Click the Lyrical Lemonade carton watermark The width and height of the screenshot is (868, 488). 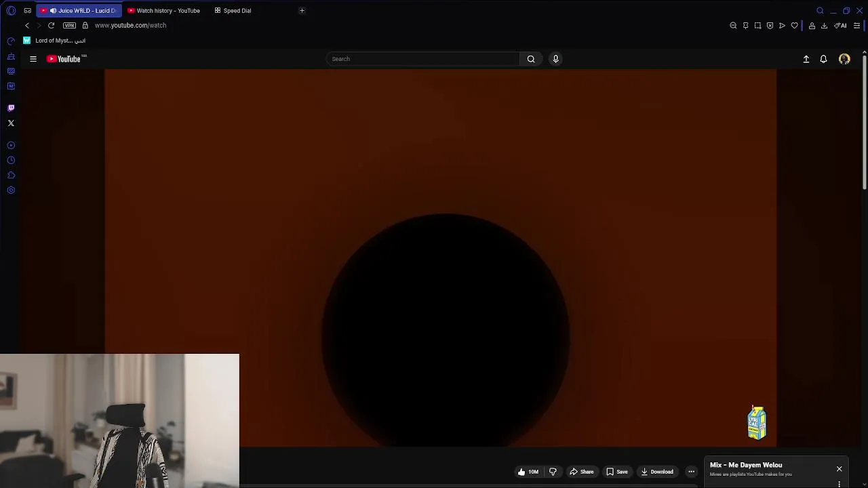[x=757, y=423]
